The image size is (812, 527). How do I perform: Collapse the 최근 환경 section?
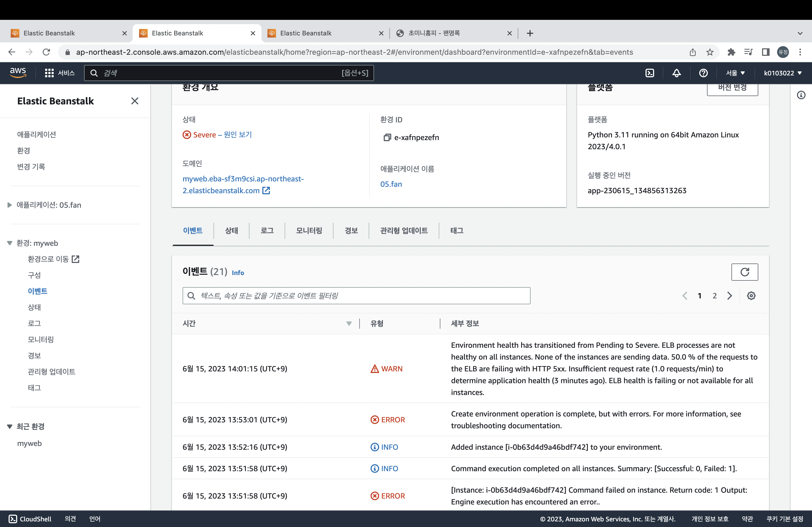tap(10, 426)
